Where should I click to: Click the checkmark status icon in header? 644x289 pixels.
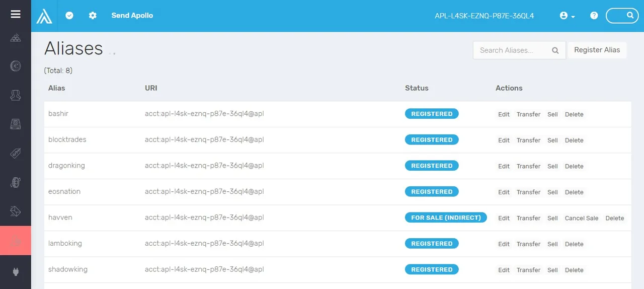[x=69, y=16]
